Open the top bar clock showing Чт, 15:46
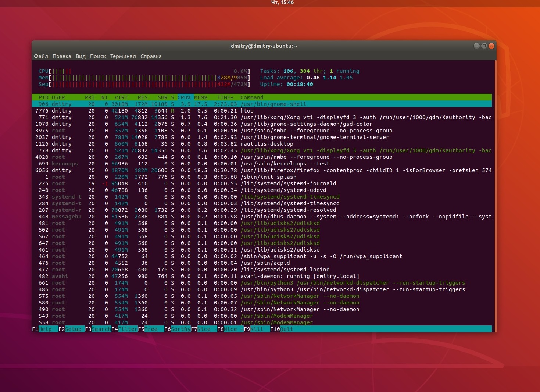The width and height of the screenshot is (540, 392). pyautogui.click(x=282, y=3)
